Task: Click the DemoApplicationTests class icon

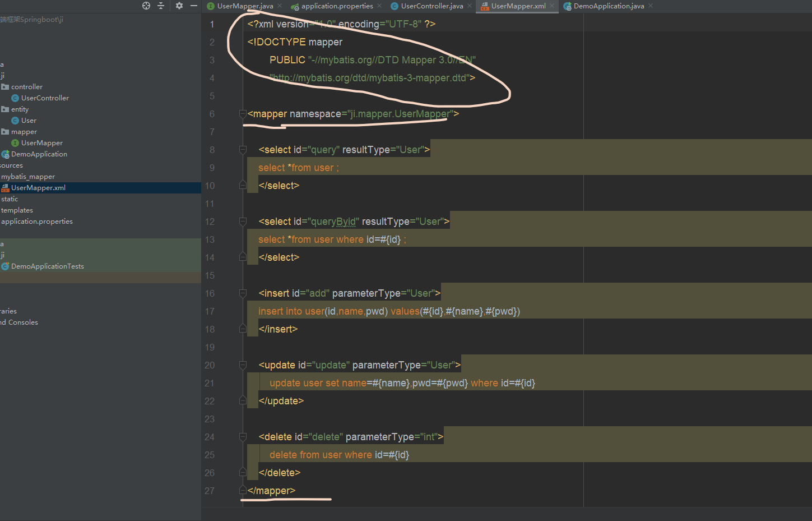Action: 5,266
